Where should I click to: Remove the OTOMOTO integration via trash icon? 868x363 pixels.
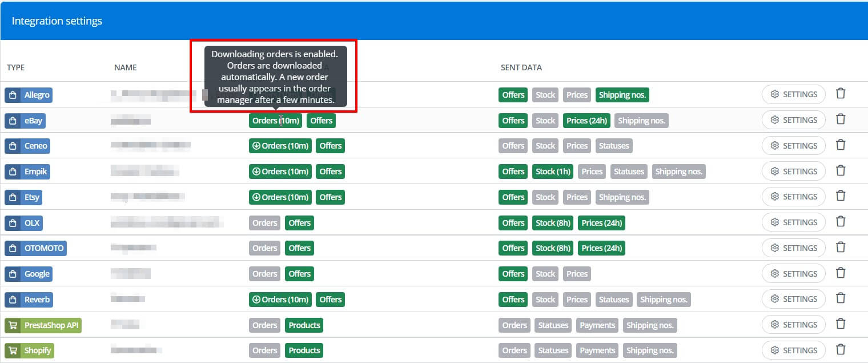841,247
